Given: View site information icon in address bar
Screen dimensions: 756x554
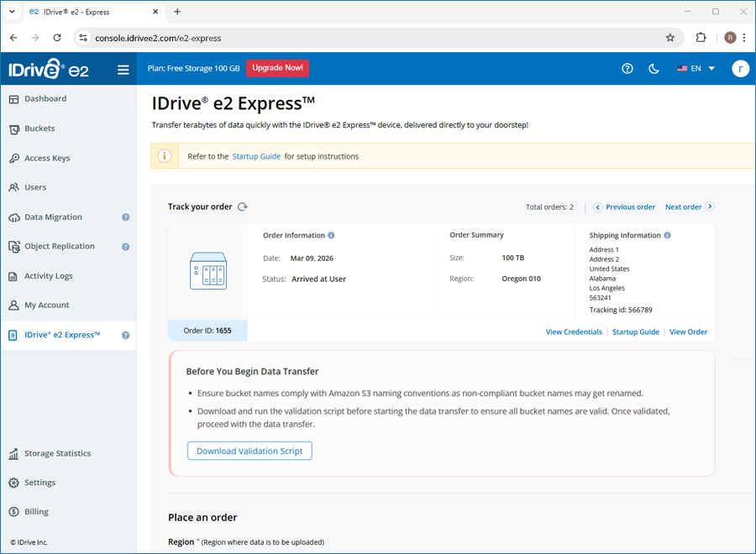Looking at the screenshot, I should pyautogui.click(x=83, y=38).
